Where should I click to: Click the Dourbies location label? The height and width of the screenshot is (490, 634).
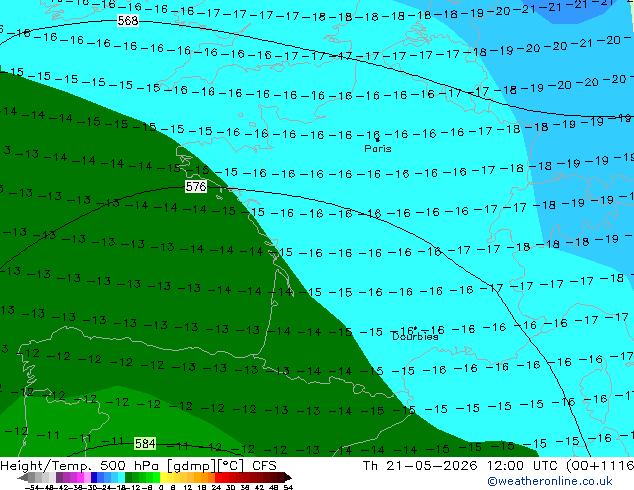tap(415, 336)
